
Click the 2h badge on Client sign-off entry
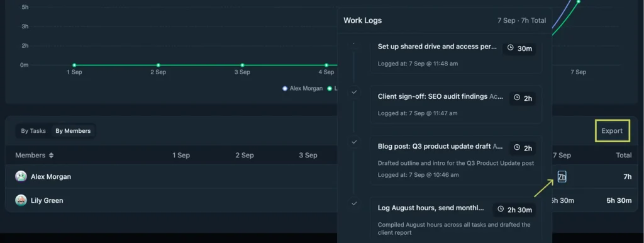(x=523, y=98)
